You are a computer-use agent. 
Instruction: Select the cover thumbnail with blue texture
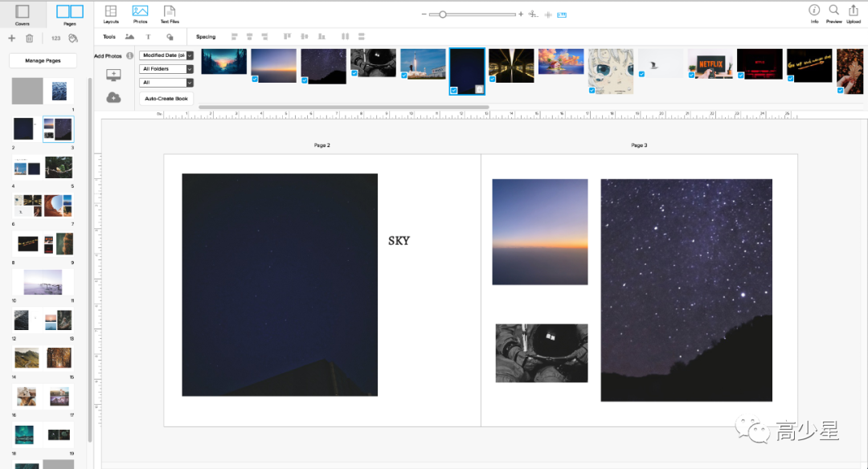point(59,91)
